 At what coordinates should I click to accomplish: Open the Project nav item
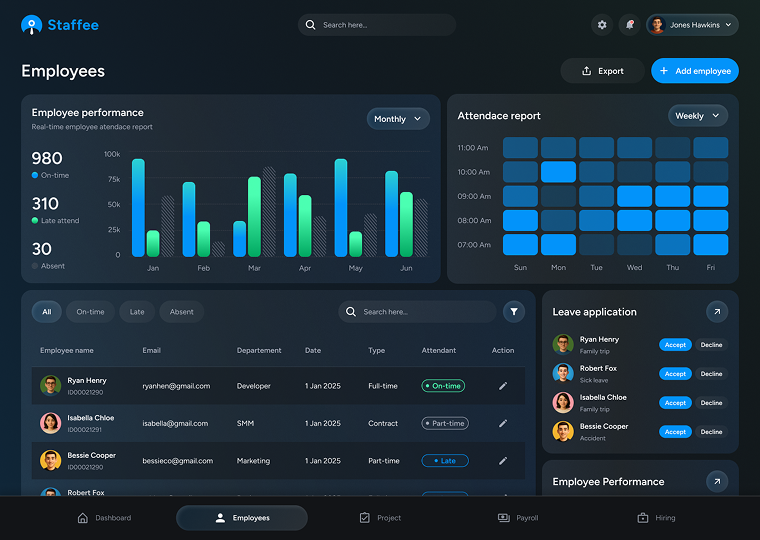click(380, 518)
